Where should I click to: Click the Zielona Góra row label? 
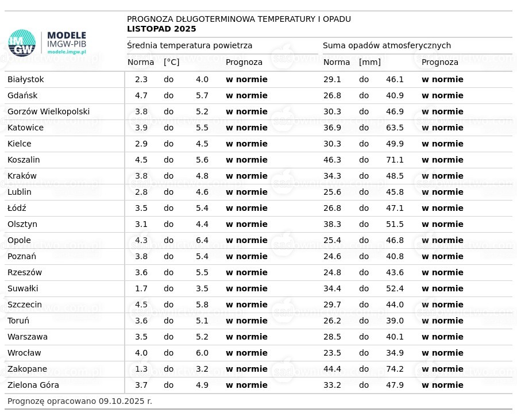pyautogui.click(x=33, y=385)
